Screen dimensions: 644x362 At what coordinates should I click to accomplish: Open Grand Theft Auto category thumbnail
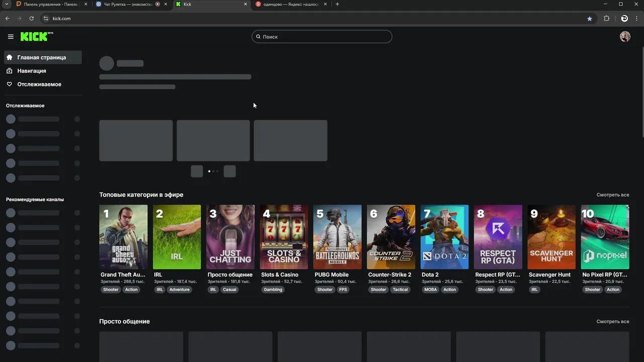click(x=123, y=237)
